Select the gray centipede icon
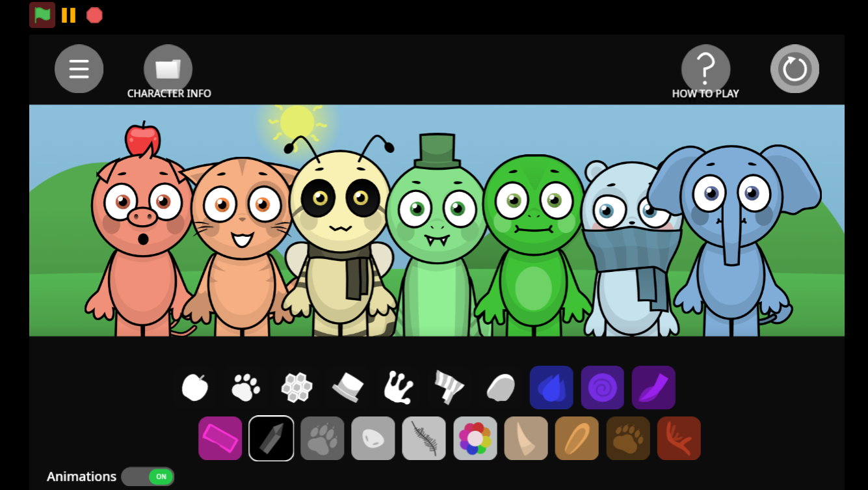The height and width of the screenshot is (490, 868). pyautogui.click(x=424, y=439)
